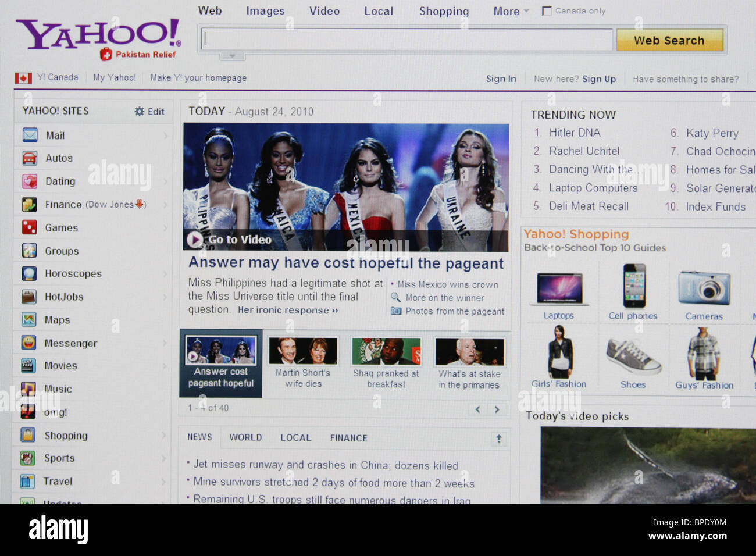Open Jet misses runway headline

326,465
